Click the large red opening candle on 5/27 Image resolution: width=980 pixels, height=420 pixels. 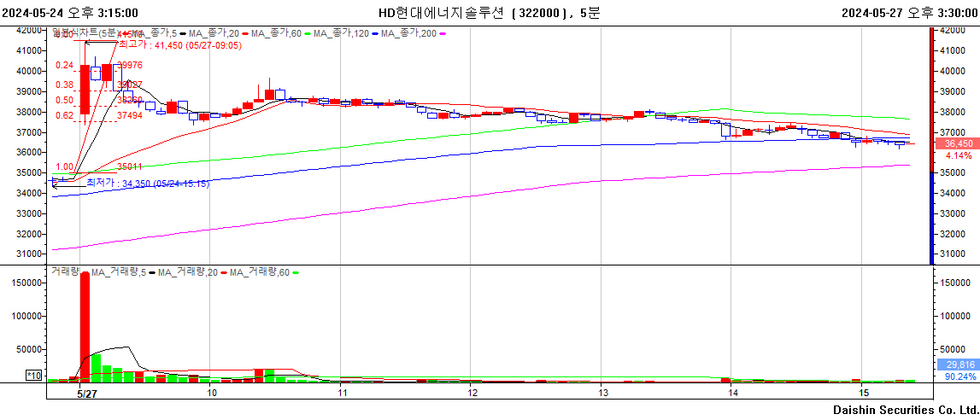coord(85,90)
